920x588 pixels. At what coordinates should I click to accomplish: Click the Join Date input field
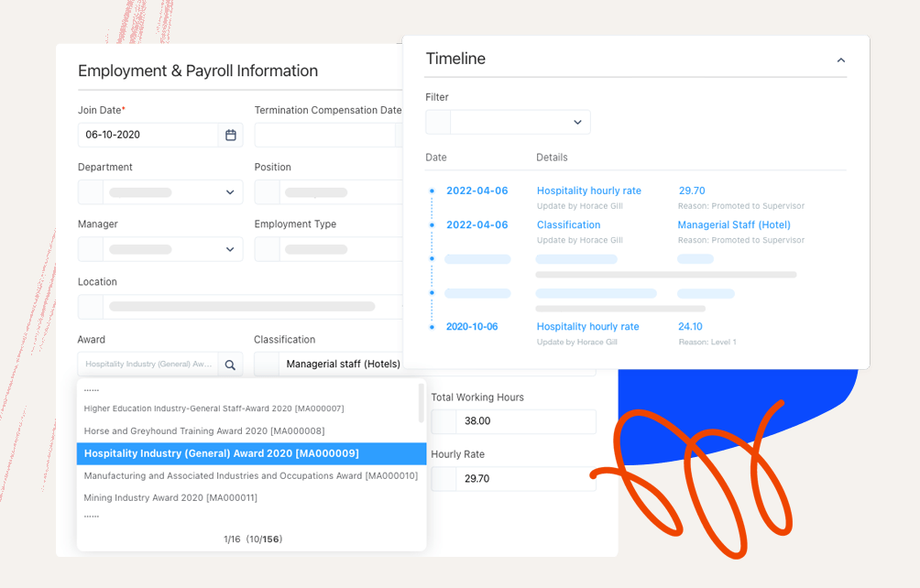click(148, 135)
